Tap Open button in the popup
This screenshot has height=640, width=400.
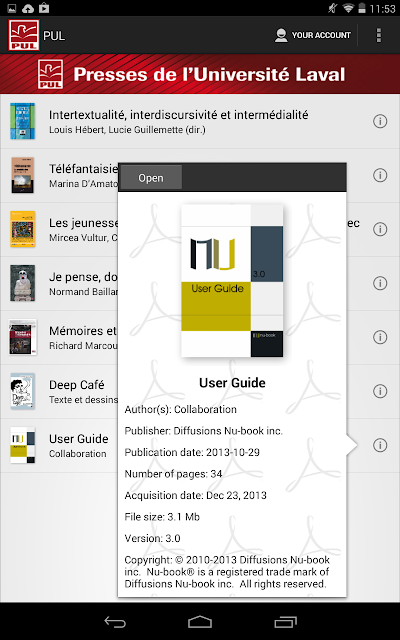(x=151, y=178)
